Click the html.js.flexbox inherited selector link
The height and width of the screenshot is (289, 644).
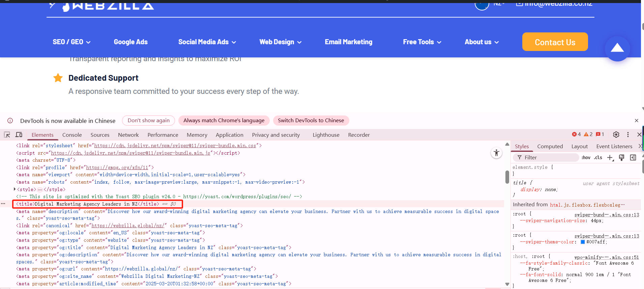(x=587, y=205)
